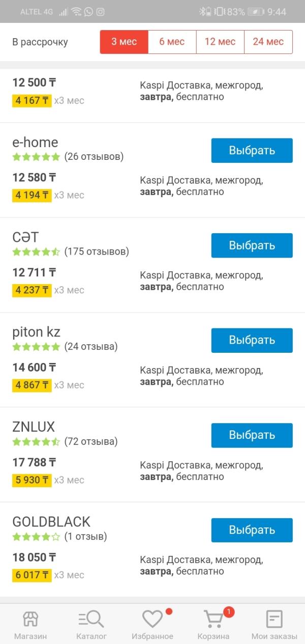Open Избранное heart icon
Image resolution: width=305 pixels, height=644 pixels.
pyautogui.click(x=152, y=619)
